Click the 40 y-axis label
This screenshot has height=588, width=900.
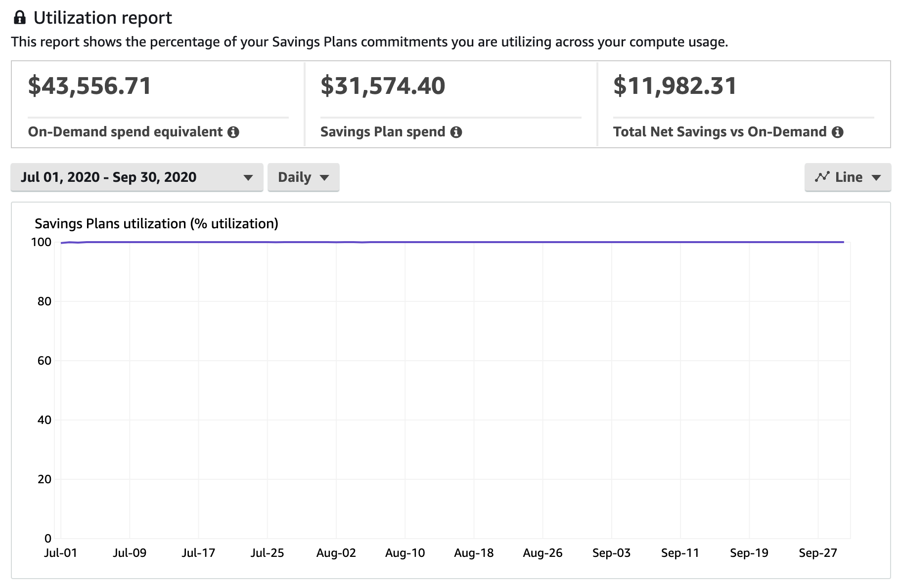[45, 420]
